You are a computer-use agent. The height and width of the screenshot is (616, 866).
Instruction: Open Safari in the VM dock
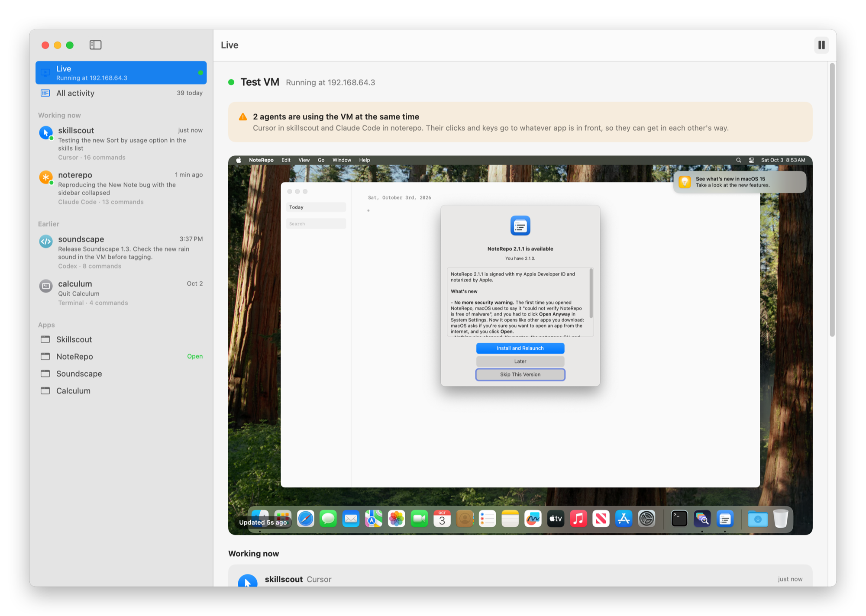(x=305, y=519)
